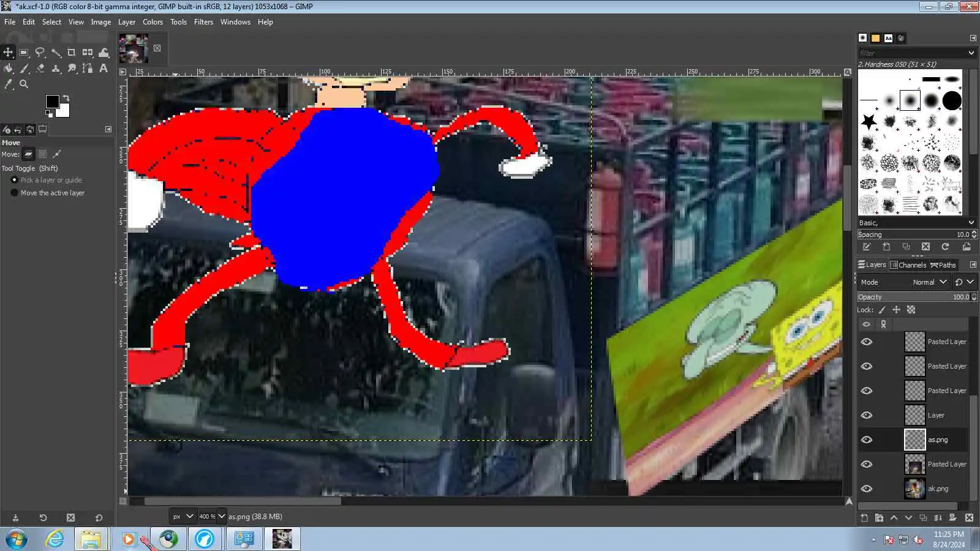Duplicate the active layer
The image size is (980, 551).
click(x=923, y=518)
